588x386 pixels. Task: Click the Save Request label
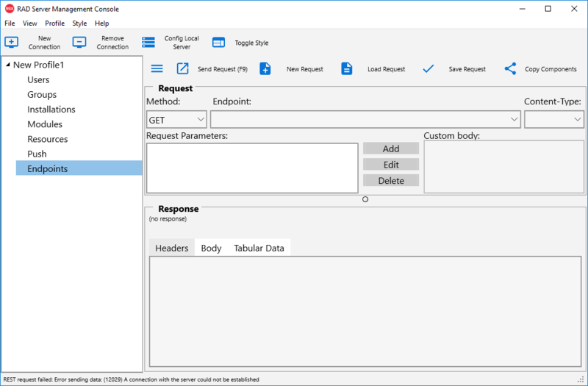tap(467, 69)
